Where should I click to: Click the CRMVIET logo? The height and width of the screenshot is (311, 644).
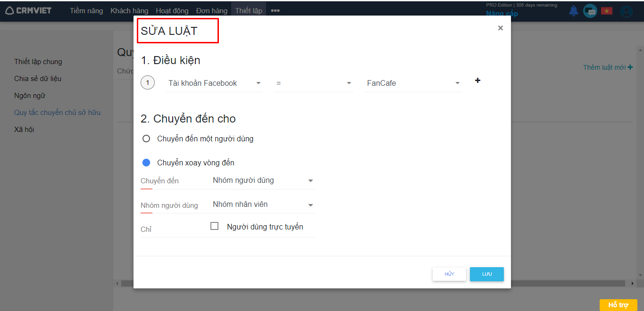click(28, 10)
